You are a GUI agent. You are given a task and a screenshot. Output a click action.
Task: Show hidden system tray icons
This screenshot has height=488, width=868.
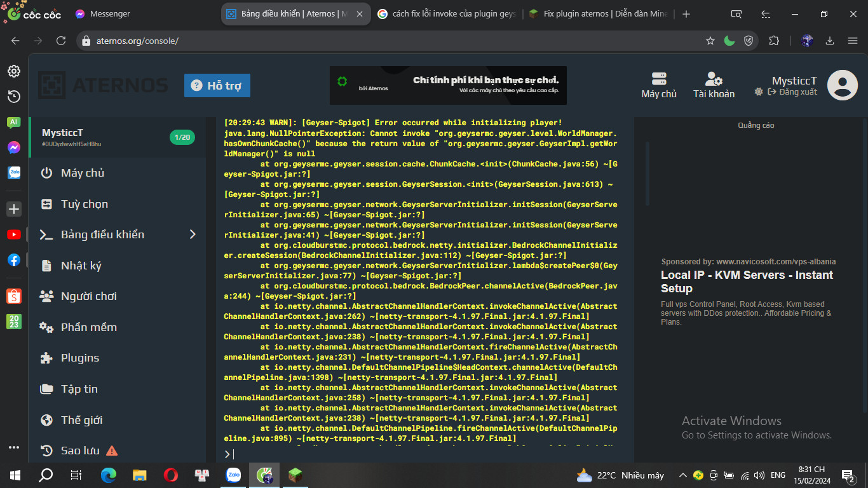pos(683,475)
